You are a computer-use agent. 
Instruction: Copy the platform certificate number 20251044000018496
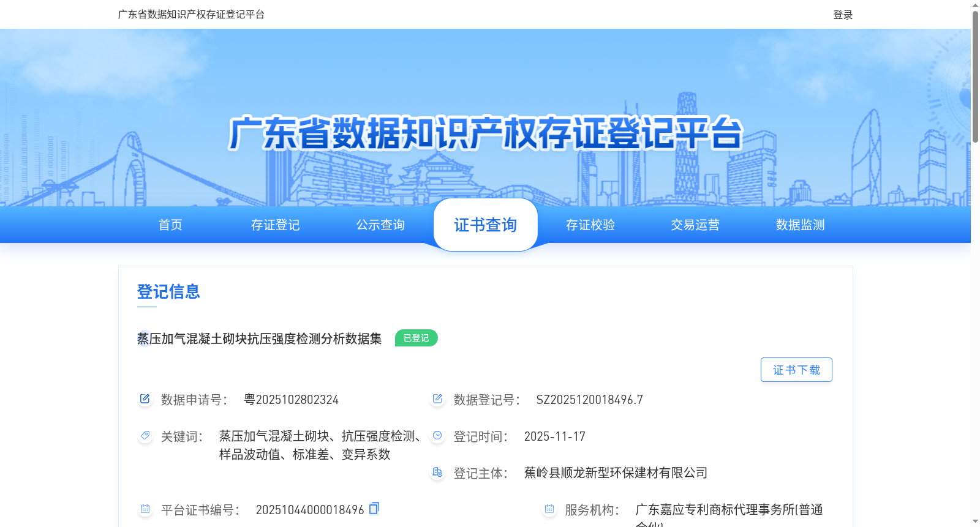pos(374,508)
